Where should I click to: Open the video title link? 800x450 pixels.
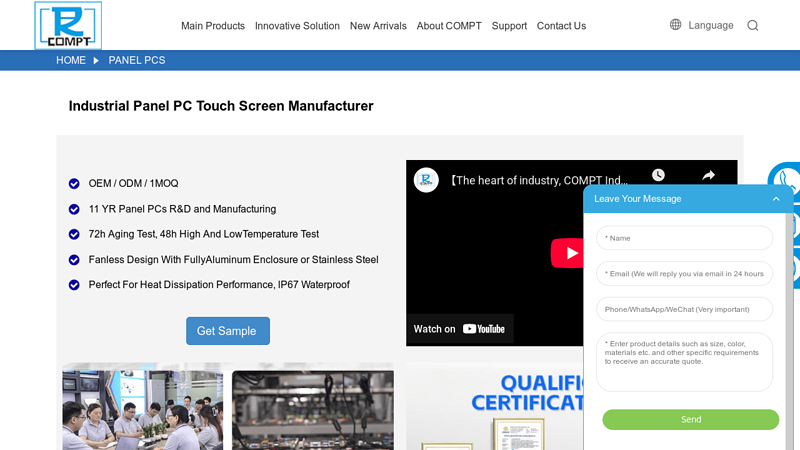(x=538, y=181)
